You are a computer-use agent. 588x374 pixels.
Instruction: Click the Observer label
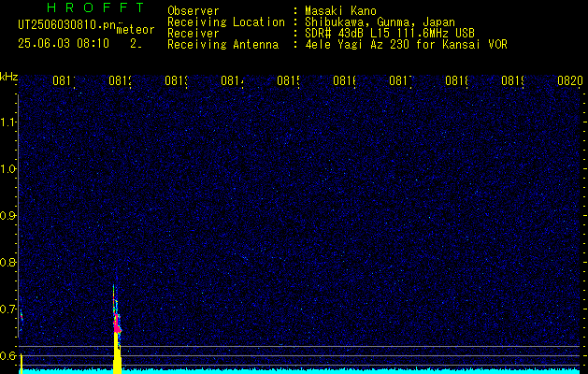pyautogui.click(x=194, y=10)
